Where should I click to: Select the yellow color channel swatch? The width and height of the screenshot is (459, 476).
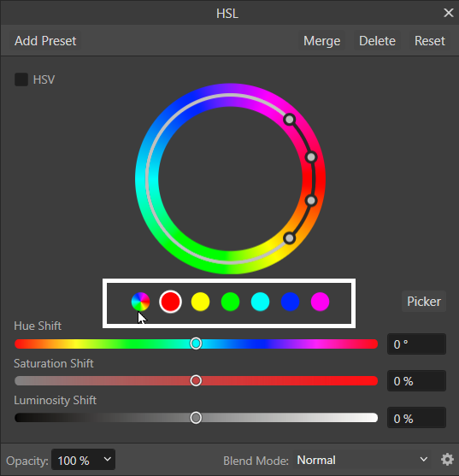(x=200, y=302)
